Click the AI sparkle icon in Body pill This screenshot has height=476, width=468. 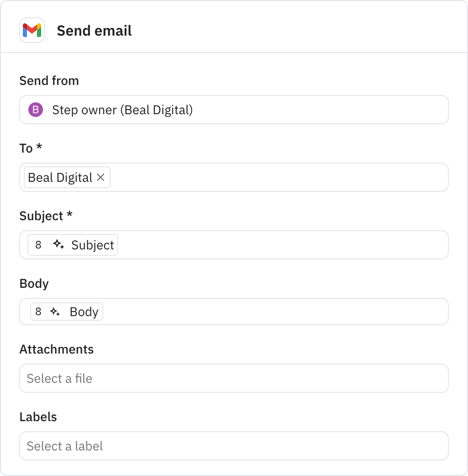click(x=55, y=312)
